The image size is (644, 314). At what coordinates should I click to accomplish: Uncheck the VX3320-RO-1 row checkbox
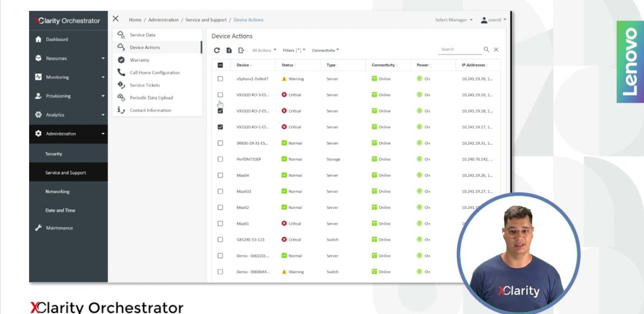[220, 127]
